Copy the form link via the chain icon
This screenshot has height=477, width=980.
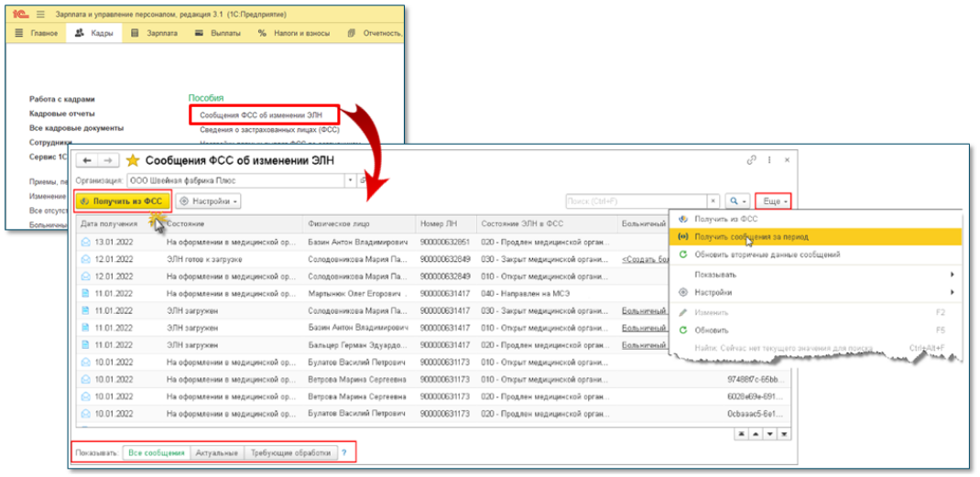tap(752, 159)
